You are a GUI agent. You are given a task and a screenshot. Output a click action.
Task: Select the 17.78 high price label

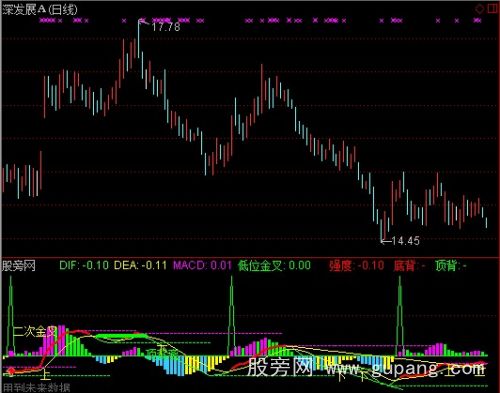[x=166, y=27]
